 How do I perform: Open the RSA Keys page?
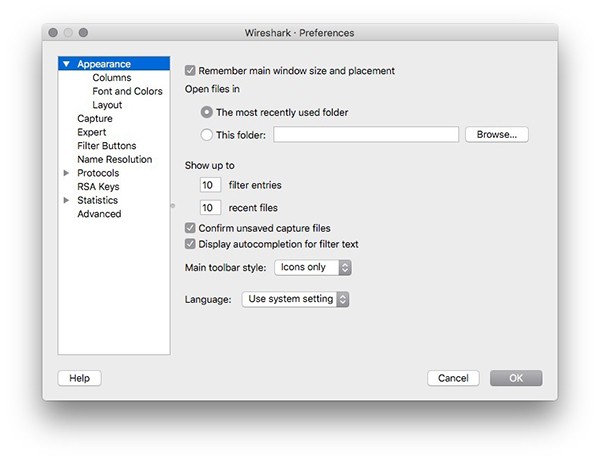[98, 187]
